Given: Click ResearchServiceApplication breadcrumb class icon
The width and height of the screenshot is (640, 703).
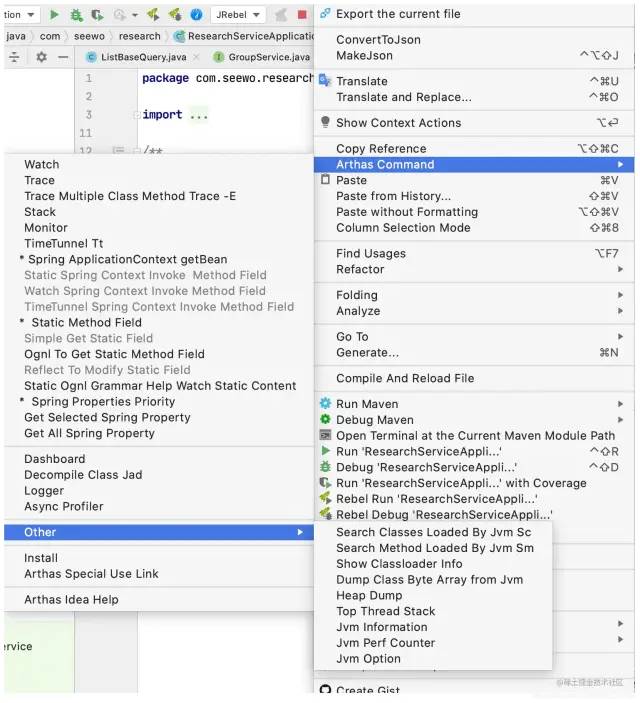Looking at the screenshot, I should 180,36.
